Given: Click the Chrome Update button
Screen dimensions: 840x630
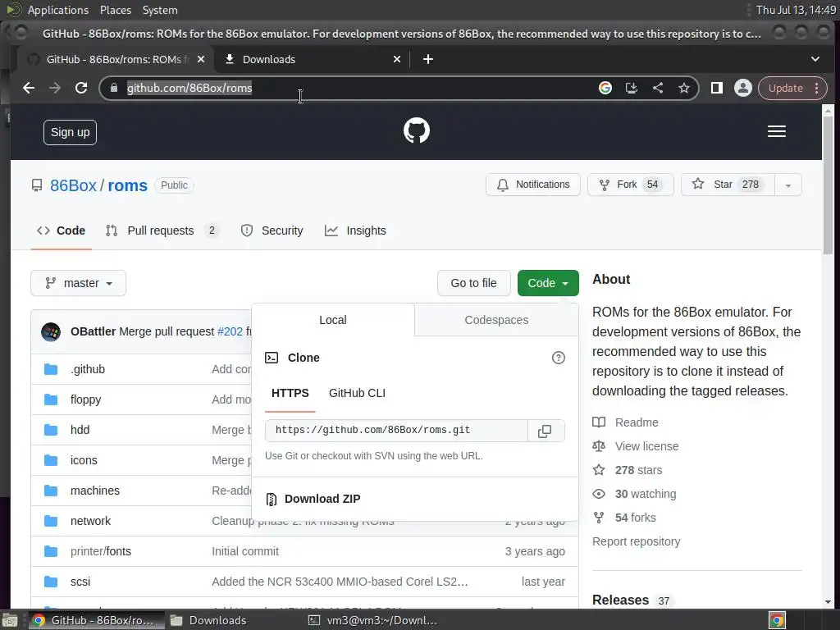Looking at the screenshot, I should coord(786,88).
